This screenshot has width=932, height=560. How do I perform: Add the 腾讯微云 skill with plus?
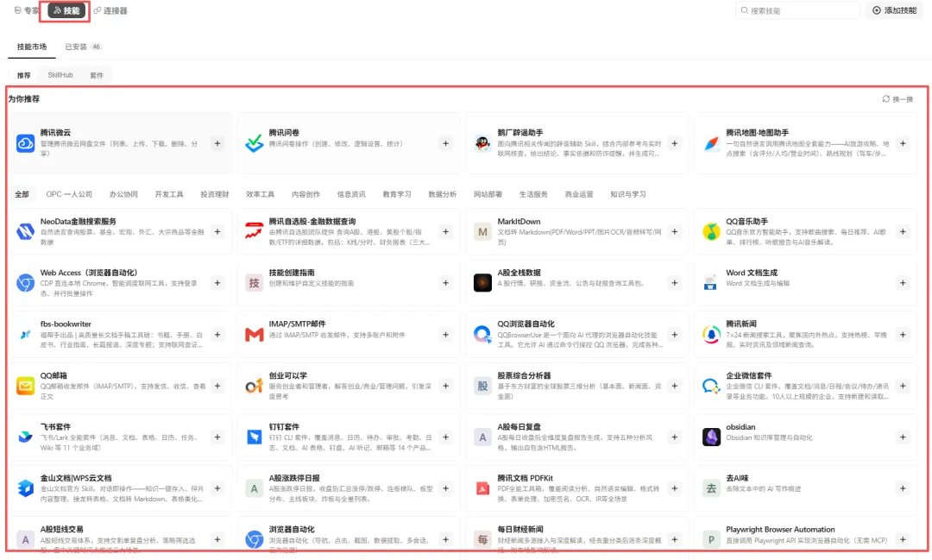(x=217, y=143)
